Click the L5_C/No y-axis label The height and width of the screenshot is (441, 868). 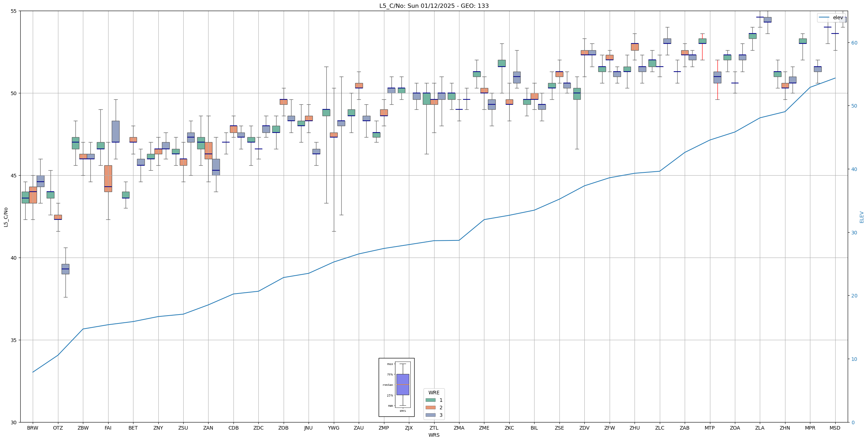click(6, 217)
